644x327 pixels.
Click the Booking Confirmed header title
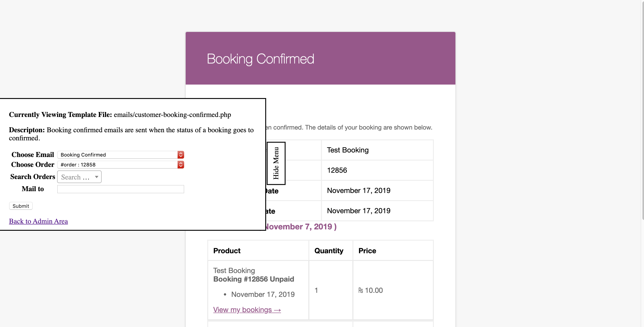pos(260,59)
